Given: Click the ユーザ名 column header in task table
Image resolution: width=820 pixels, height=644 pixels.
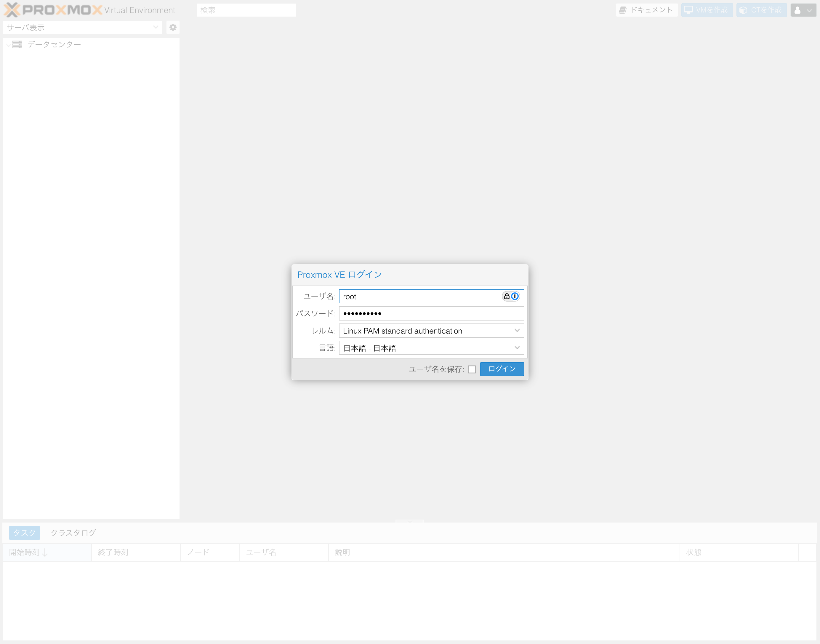Looking at the screenshot, I should tap(284, 552).
